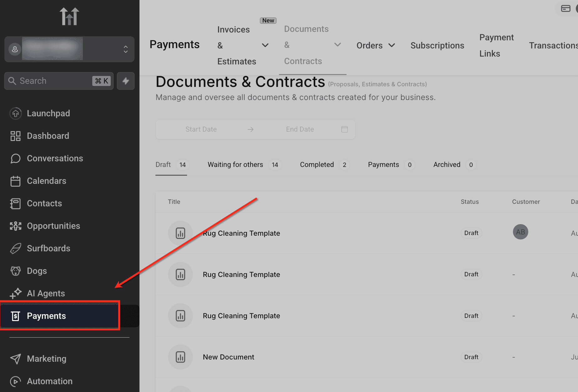This screenshot has width=578, height=392.
Task: Click the Title column header
Action: 174,202
